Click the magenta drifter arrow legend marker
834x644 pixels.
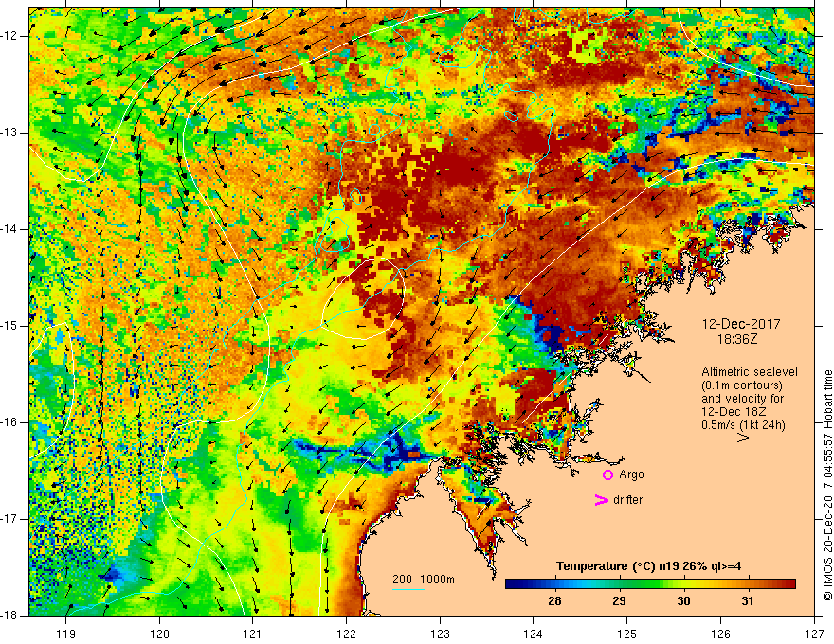(601, 500)
